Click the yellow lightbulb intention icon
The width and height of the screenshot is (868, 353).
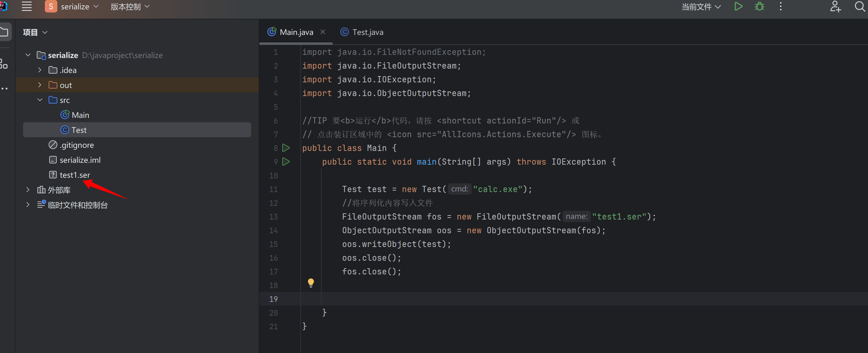(311, 283)
